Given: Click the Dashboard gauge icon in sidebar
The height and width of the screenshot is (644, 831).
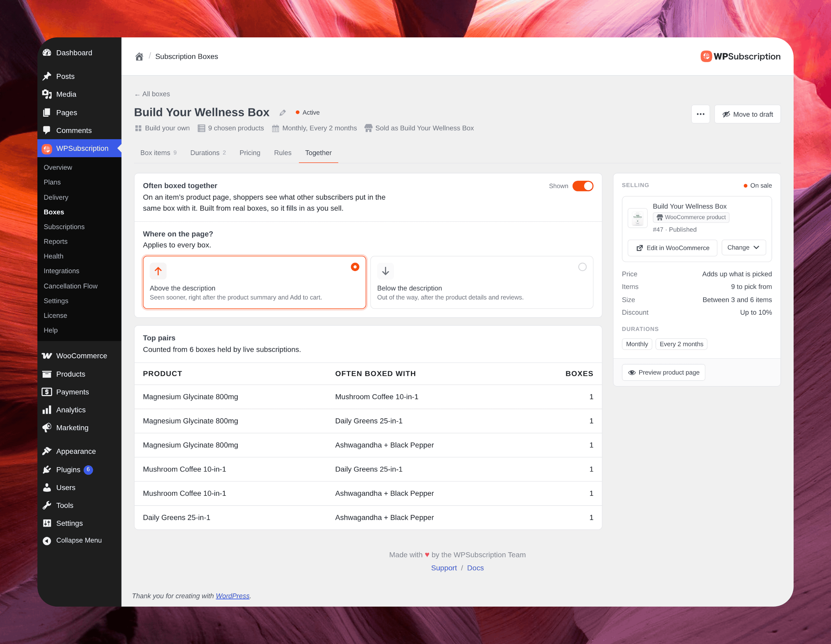Looking at the screenshot, I should point(47,53).
